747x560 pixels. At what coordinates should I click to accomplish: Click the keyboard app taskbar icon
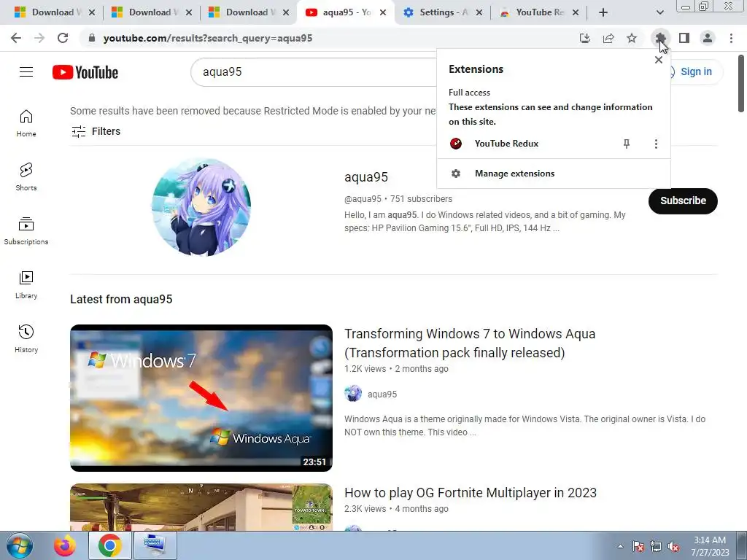[155, 545]
